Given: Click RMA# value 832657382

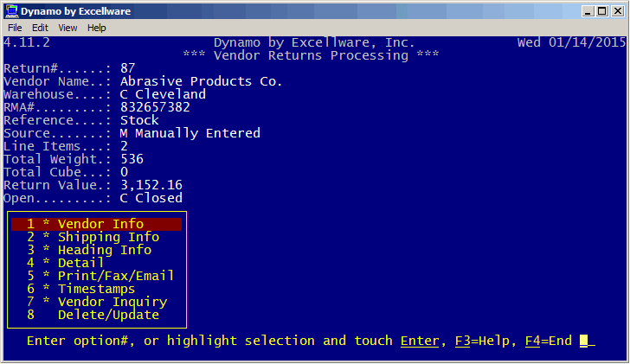Looking at the screenshot, I should [x=155, y=107].
